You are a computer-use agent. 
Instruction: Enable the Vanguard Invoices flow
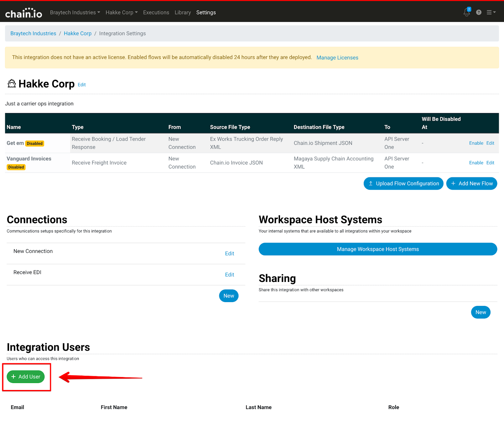click(476, 163)
